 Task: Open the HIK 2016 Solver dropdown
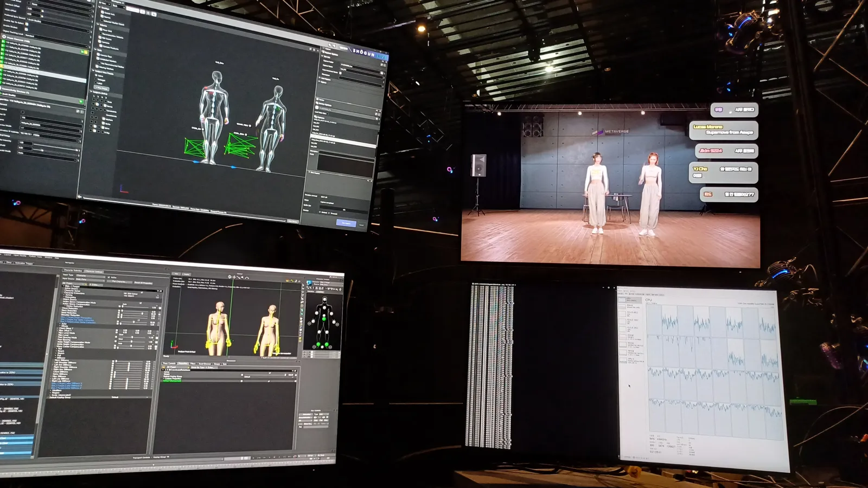click(x=142, y=294)
